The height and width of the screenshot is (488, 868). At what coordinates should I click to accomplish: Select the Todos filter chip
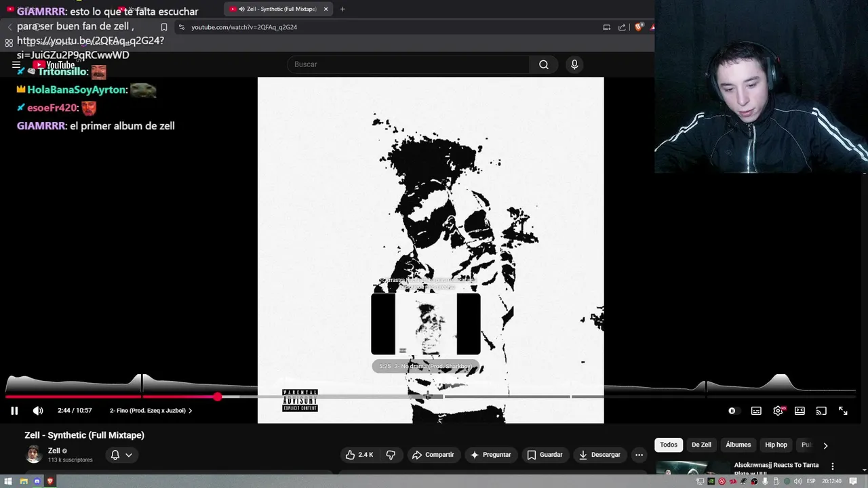tap(669, 445)
